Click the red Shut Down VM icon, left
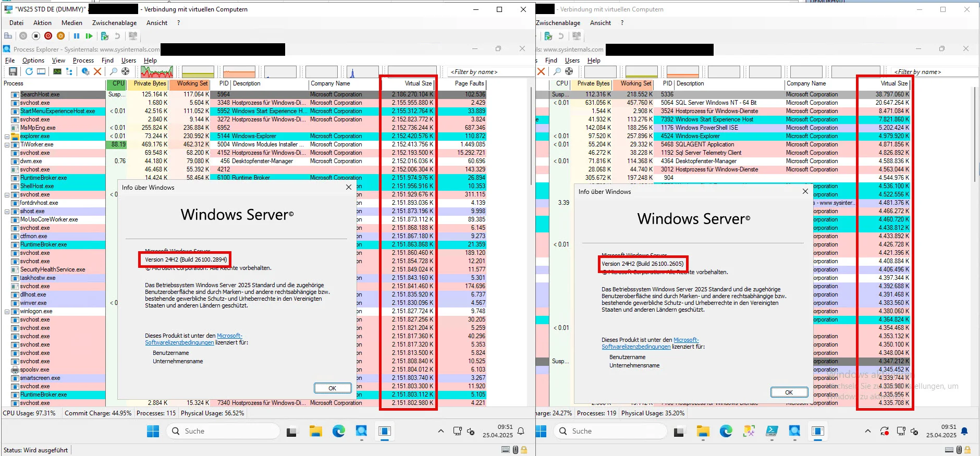Screen dimensions: 980x456 tap(48, 36)
